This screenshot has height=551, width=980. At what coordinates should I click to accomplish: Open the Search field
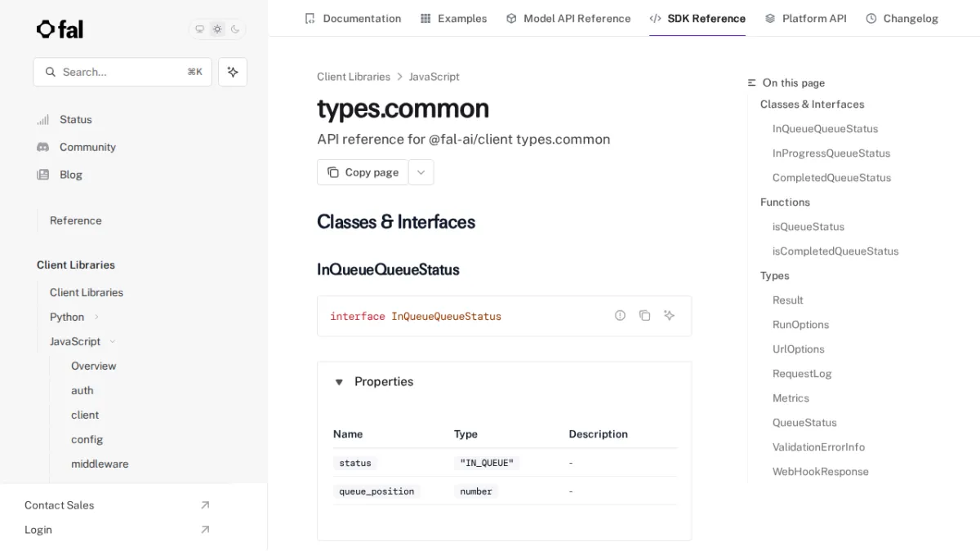(x=122, y=72)
